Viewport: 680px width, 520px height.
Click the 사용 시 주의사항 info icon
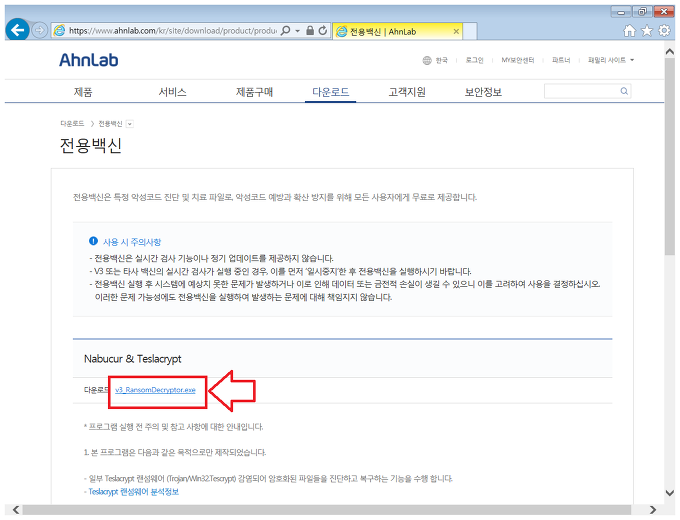93,241
